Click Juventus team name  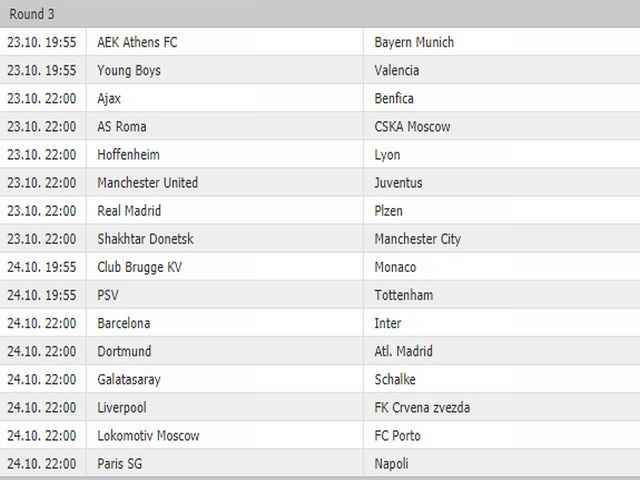click(x=398, y=182)
